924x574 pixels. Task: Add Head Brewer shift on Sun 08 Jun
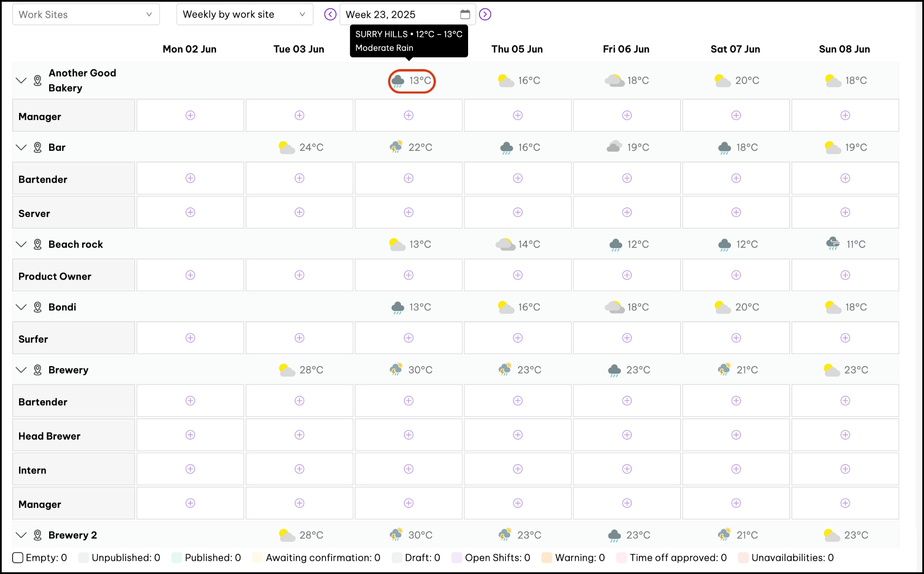(845, 435)
